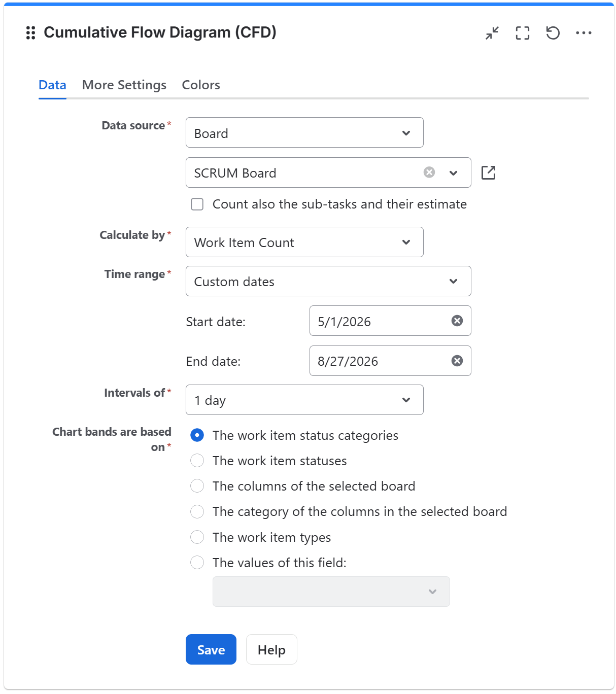
Task: Select the work item types option
Action: (197, 537)
